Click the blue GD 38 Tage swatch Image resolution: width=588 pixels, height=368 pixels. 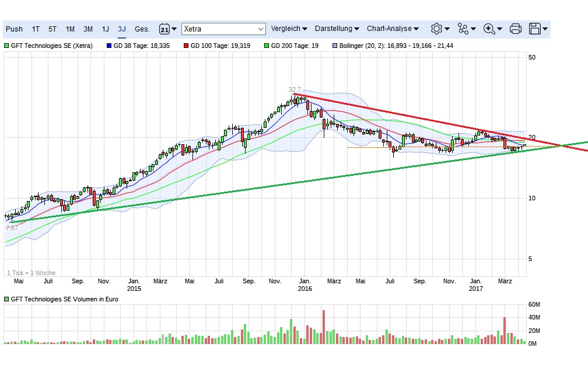[x=109, y=46]
